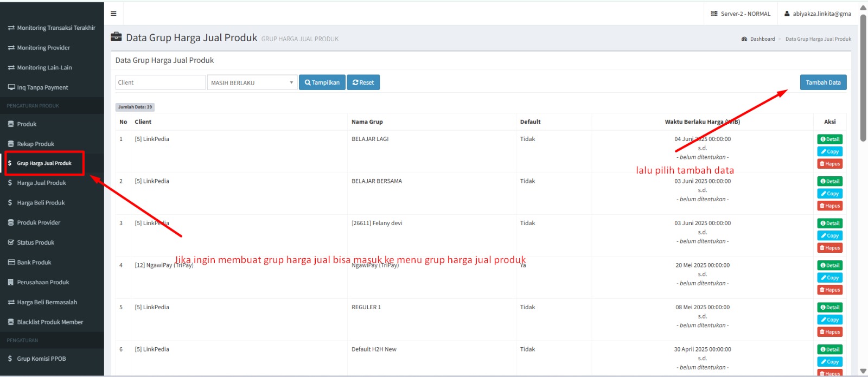Open Detail for REGULER 1 group

click(830, 308)
